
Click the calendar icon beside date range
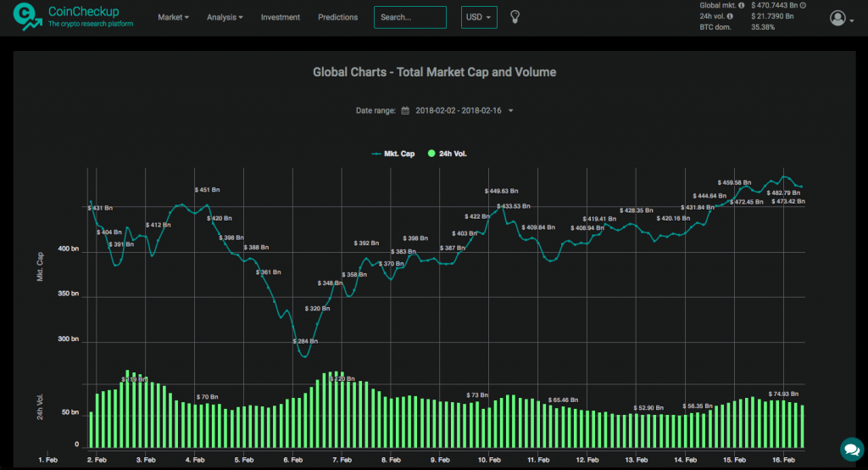405,110
